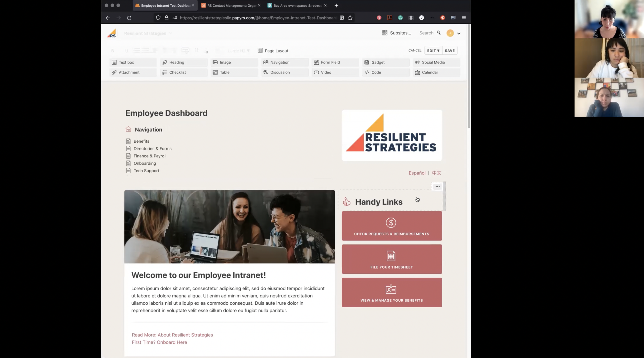
Task: Insert a Social Media widget
Action: pos(436,62)
